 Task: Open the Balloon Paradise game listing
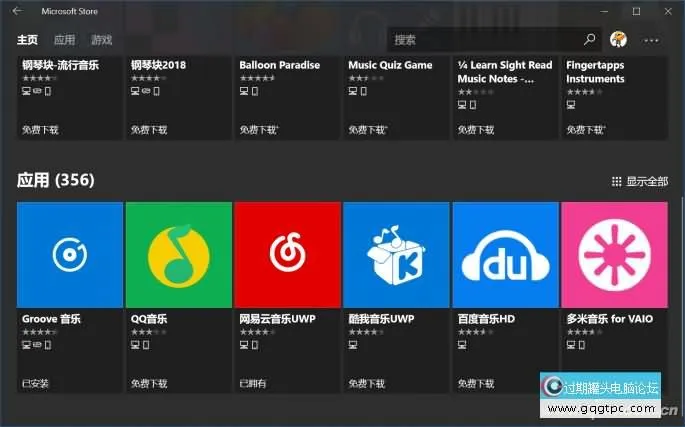(280, 65)
